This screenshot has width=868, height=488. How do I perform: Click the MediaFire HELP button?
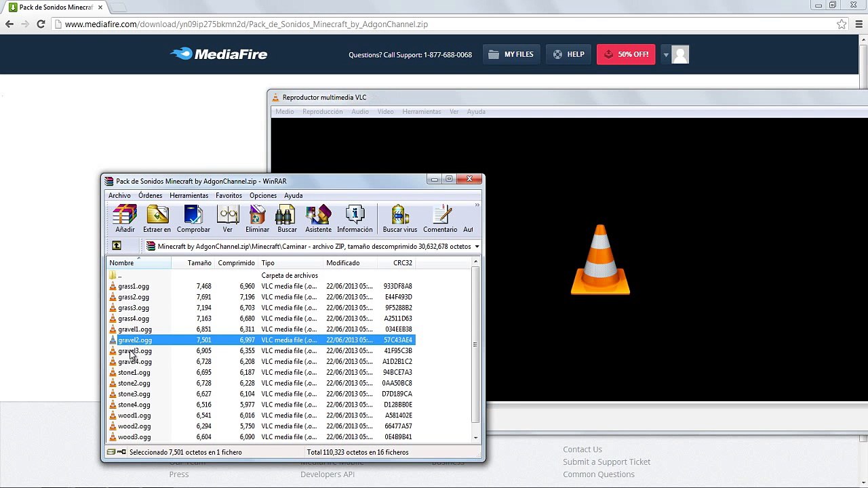pos(568,54)
